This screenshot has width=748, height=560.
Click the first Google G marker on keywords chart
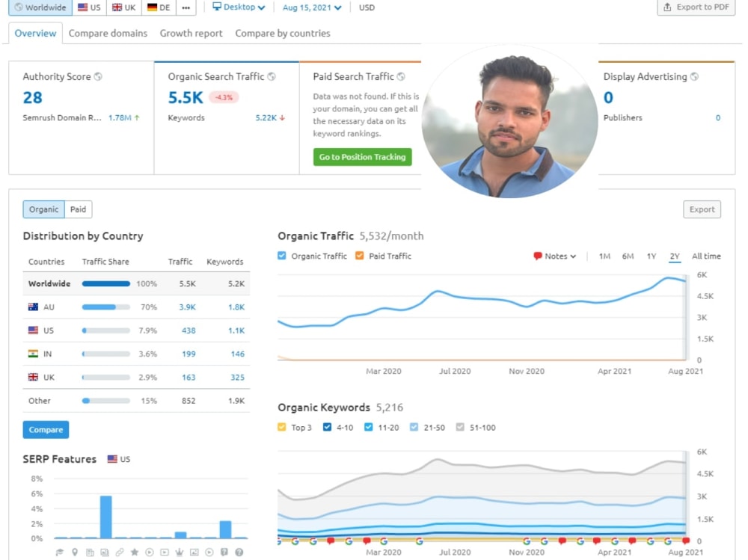click(278, 541)
